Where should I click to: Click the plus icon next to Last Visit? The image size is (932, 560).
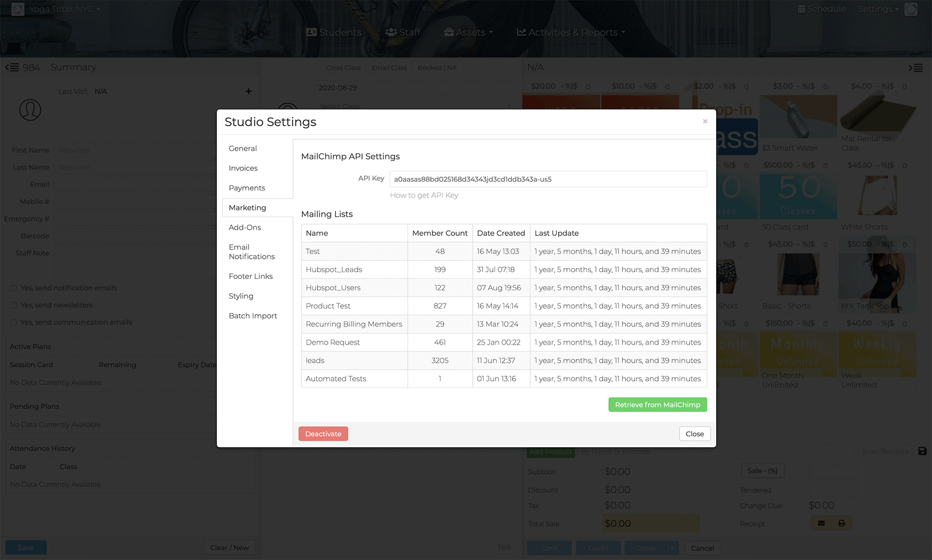click(x=249, y=92)
